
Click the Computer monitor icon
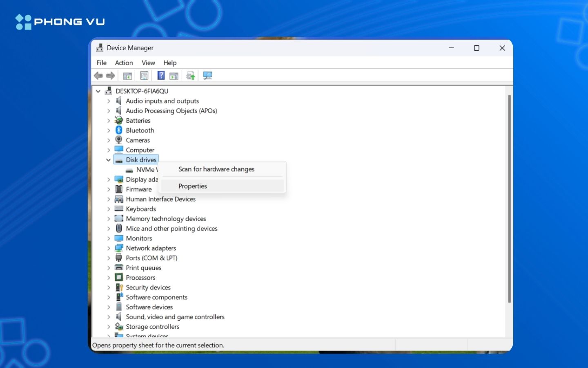[x=119, y=150]
